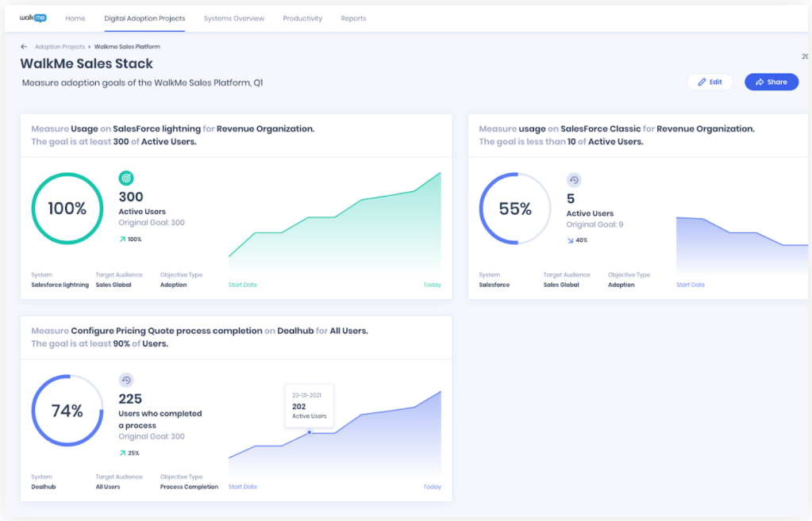This screenshot has height=521, width=812.
Task: Click the SalesForce lightning usage chart
Action: [x=334, y=230]
